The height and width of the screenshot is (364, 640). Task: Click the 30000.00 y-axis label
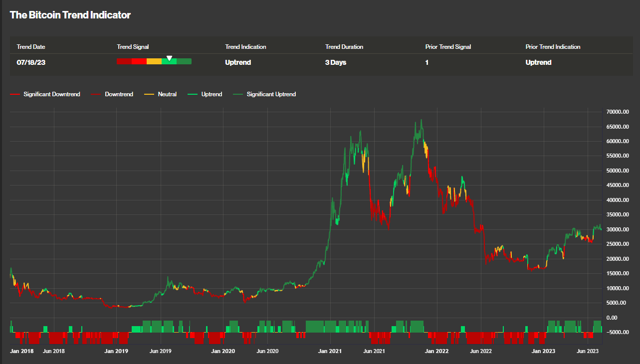coord(618,229)
